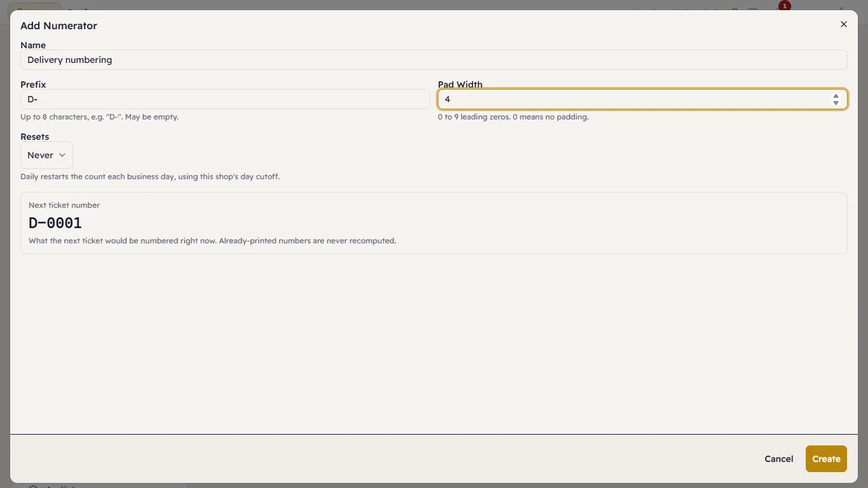Focus the Name field with Delivery numbering

tap(433, 60)
